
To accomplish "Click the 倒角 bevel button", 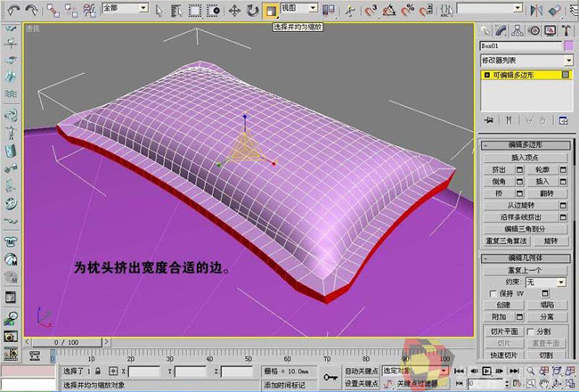I will coord(499,182).
